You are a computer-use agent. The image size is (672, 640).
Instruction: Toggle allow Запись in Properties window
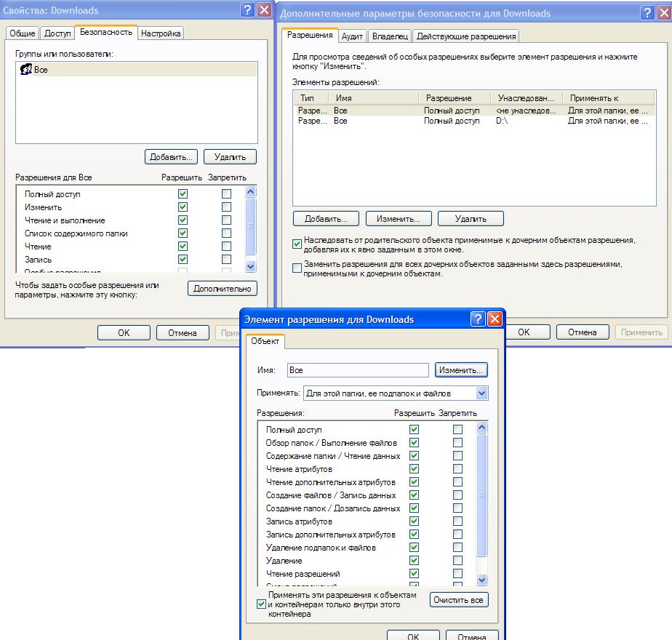[183, 260]
